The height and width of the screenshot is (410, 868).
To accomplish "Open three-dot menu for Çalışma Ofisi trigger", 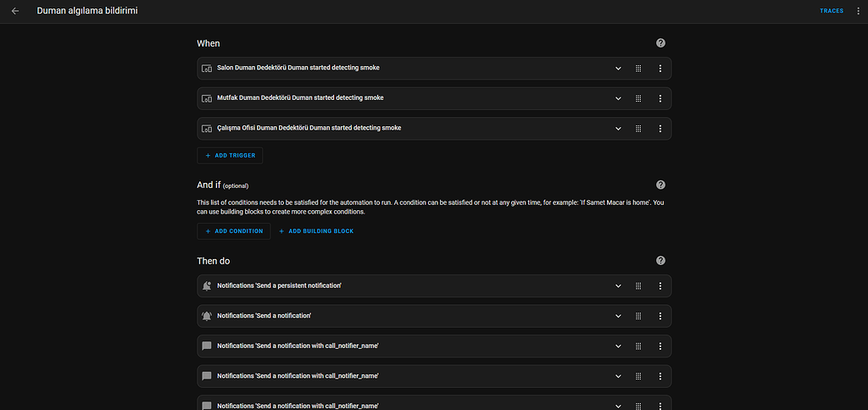I will click(659, 129).
